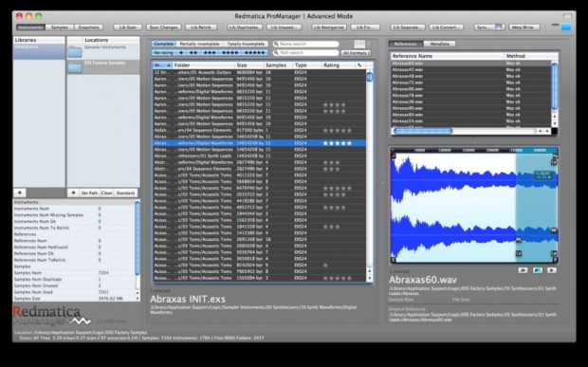
Task: Filter by Totally incomplete instruments
Action: point(246,44)
